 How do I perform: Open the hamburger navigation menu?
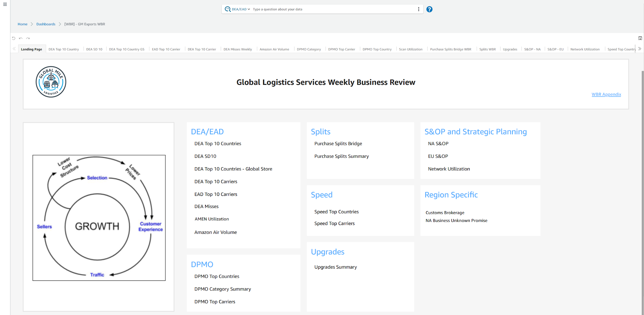coord(5,4)
